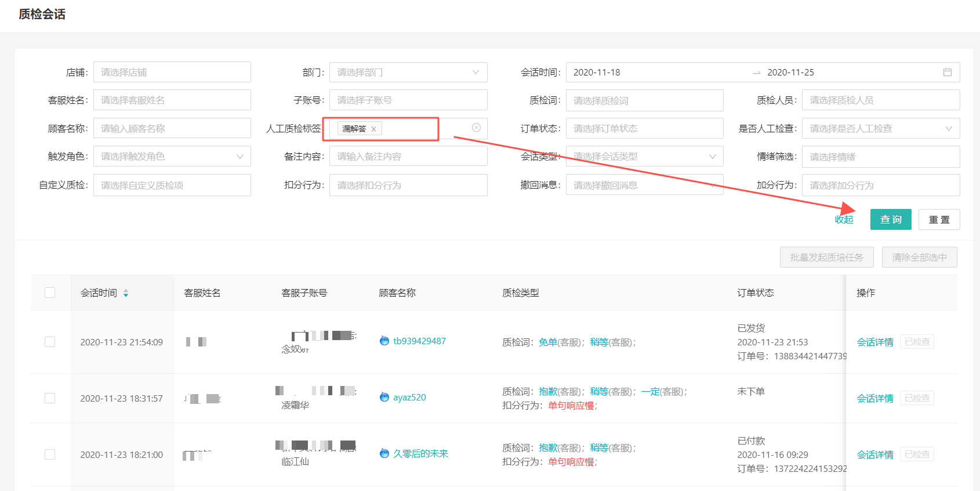Screen dimensions: 980x491
Task: Click the 客服子账号 column header
Action: (304, 293)
